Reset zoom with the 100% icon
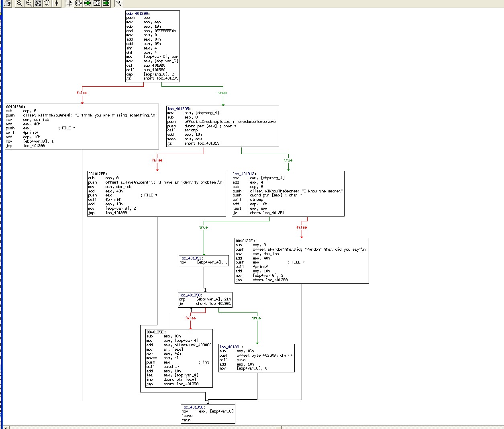This screenshot has width=504, height=429. coord(47,3)
